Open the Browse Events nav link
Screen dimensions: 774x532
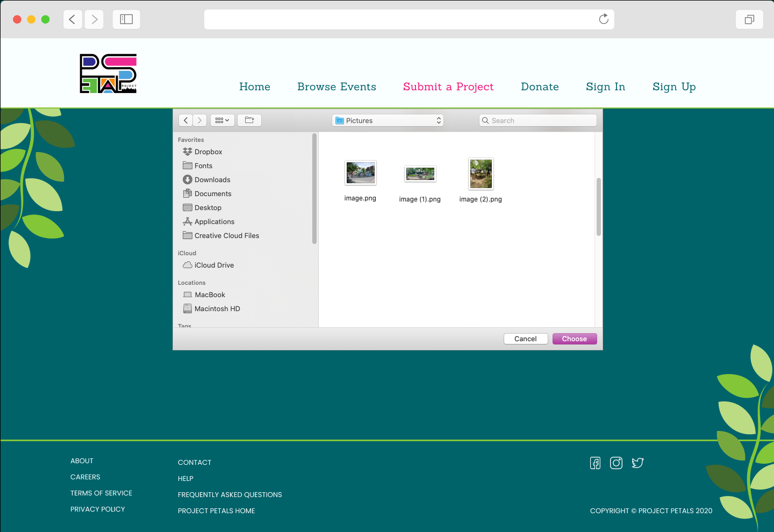(x=337, y=87)
